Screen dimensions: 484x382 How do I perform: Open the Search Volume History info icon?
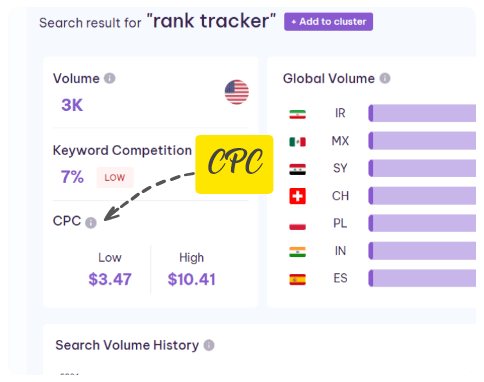point(209,345)
